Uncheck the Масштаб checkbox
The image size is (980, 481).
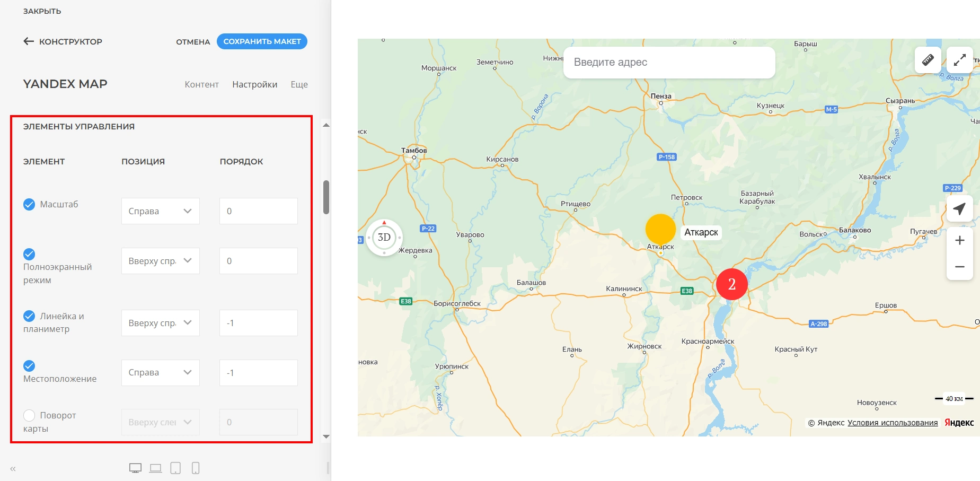29,204
